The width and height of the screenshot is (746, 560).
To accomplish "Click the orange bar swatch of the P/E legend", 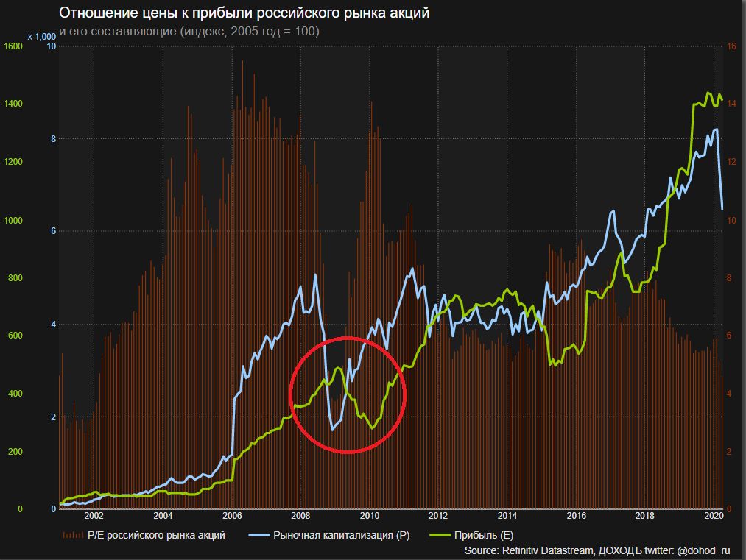I will coord(73,535).
